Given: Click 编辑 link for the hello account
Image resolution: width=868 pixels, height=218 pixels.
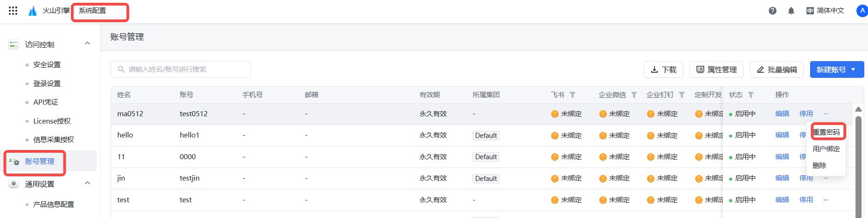Looking at the screenshot, I should coord(782,135).
